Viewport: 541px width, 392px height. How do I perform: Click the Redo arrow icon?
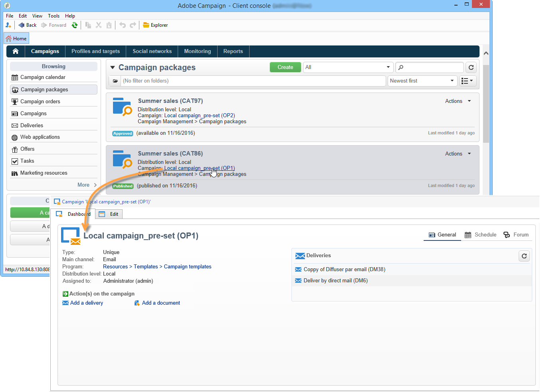click(x=133, y=25)
